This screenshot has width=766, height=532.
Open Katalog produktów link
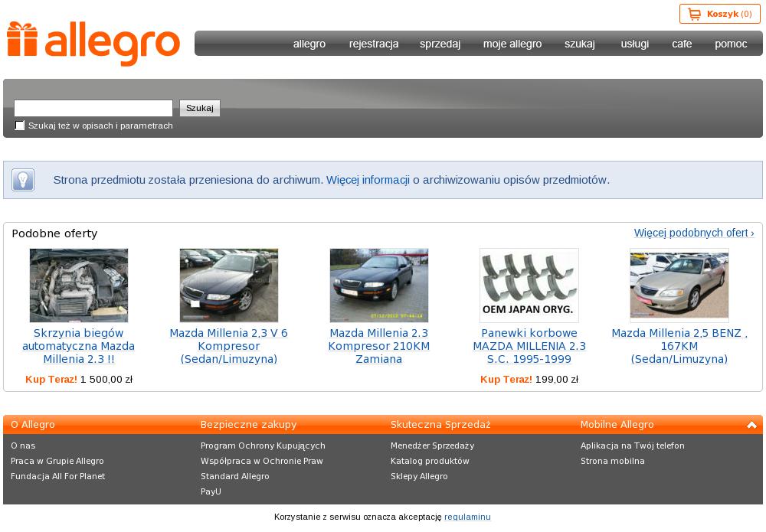point(430,461)
